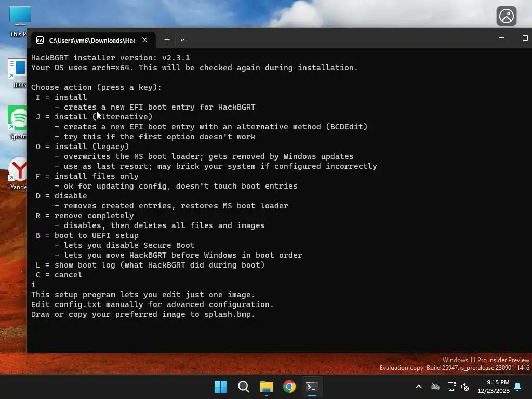The width and height of the screenshot is (532, 399).
Task: Select the Spotify desktop shortcut
Action: (18, 123)
